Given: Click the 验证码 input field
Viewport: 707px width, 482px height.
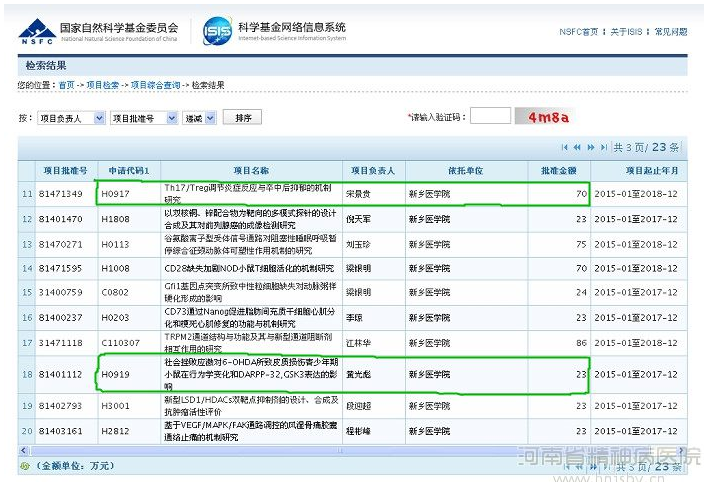Looking at the screenshot, I should pyautogui.click(x=490, y=116).
